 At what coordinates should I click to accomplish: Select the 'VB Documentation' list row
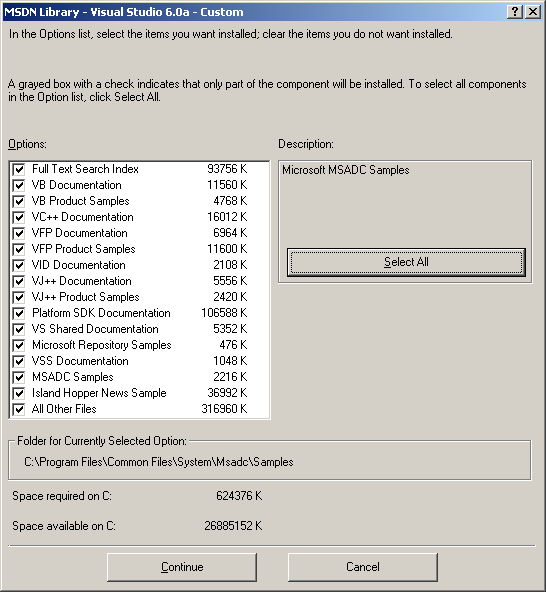139,185
